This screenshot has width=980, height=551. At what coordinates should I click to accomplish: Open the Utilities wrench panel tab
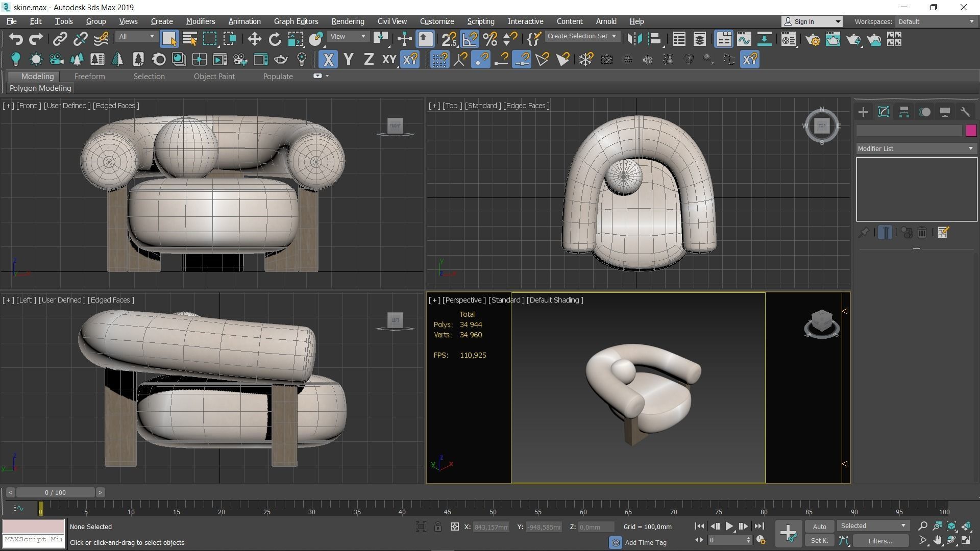click(x=965, y=112)
